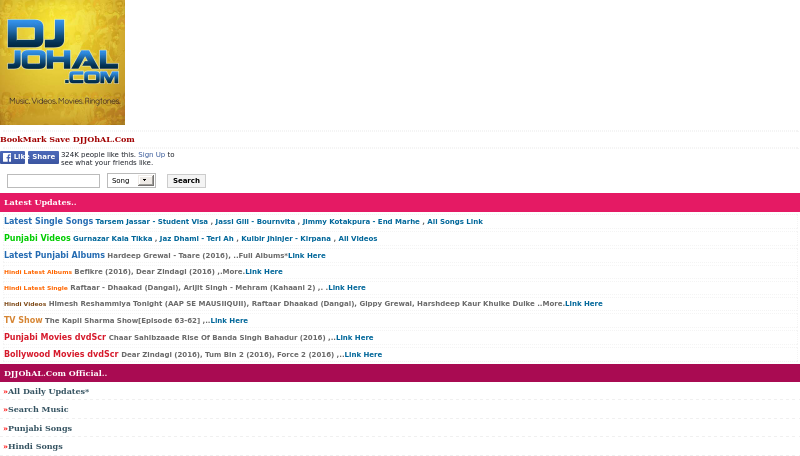Image resolution: width=800 pixels, height=456 pixels.
Task: Open Punjabi Songs menu item
Action: coord(38,428)
